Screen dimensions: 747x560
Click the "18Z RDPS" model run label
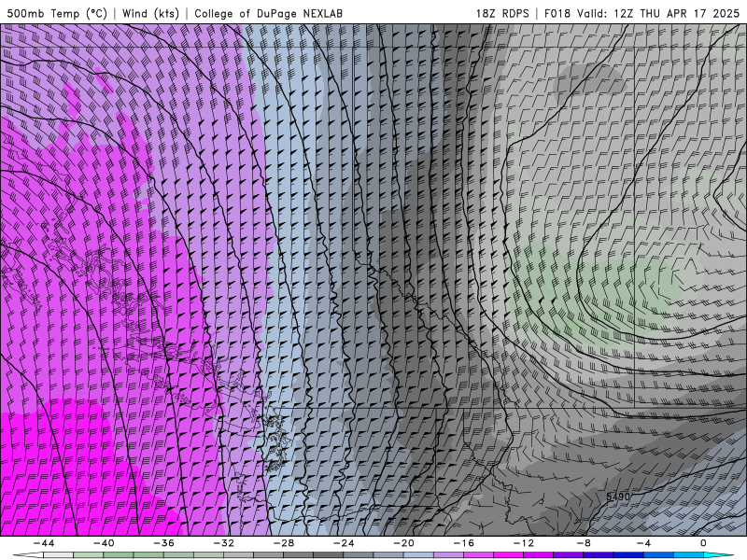click(x=502, y=13)
